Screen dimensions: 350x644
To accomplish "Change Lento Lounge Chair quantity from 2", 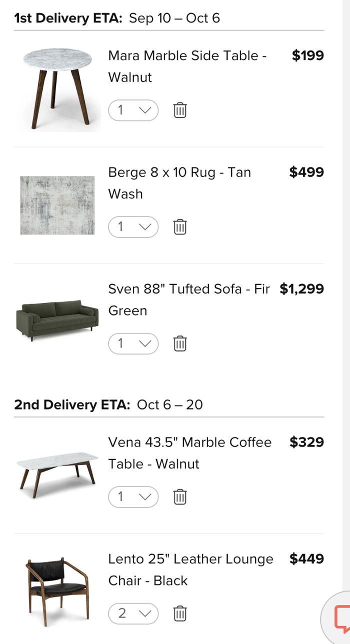I will [133, 613].
